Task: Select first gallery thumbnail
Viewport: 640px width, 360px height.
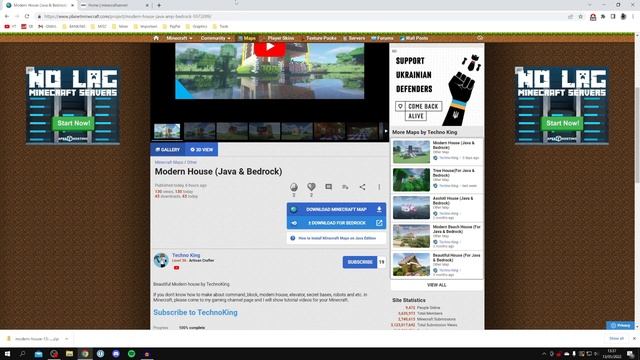Action: coord(167,131)
